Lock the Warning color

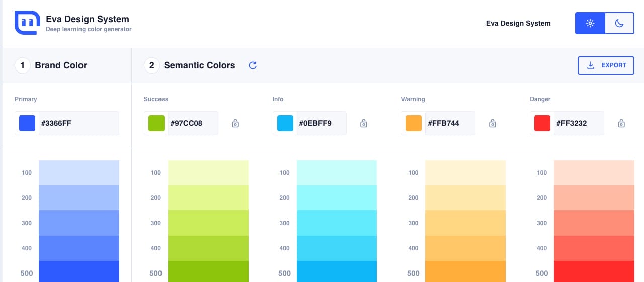point(493,123)
